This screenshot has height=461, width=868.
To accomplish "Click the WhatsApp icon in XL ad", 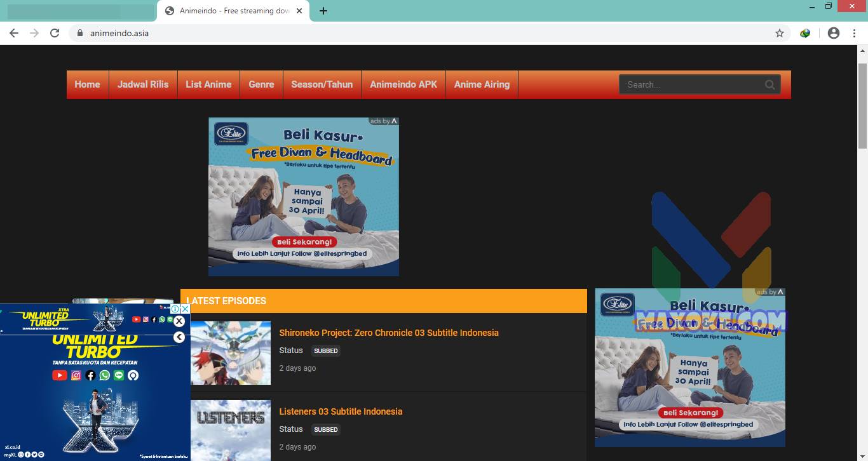I will pyautogui.click(x=104, y=375).
